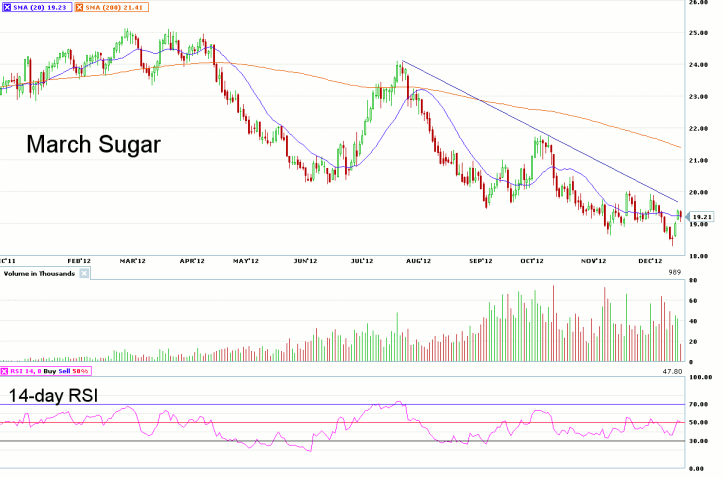This screenshot has width=725, height=478.
Task: Click the 26.00 price axis label
Action: click(704, 3)
